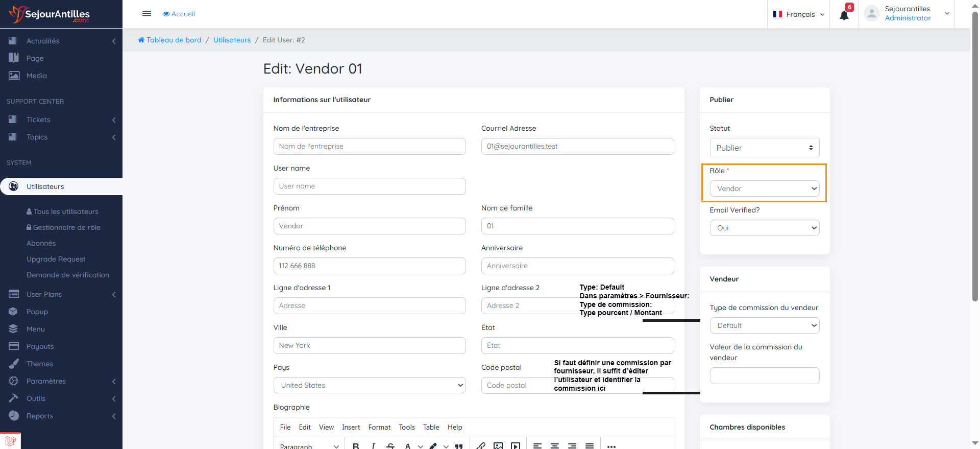Click the Courriel Adresse input field
980x449 pixels.
577,146
